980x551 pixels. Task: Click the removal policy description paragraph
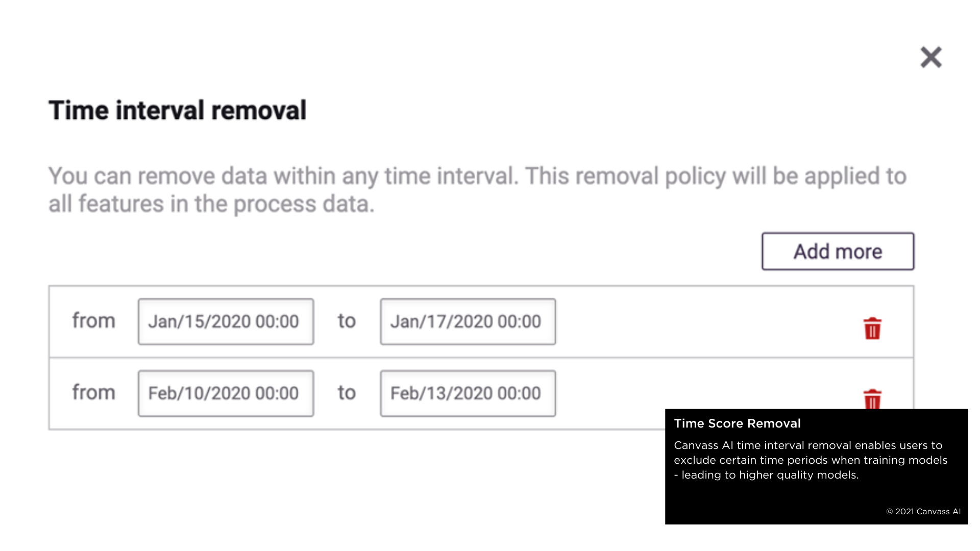click(477, 190)
